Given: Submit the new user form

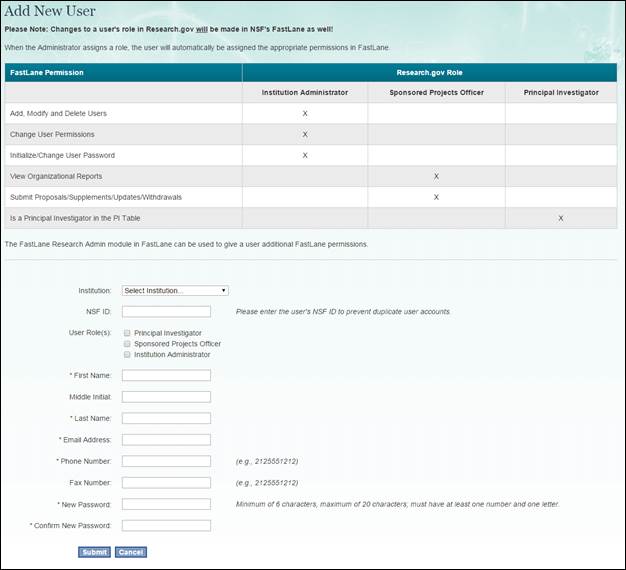Looking at the screenshot, I should tap(94, 552).
